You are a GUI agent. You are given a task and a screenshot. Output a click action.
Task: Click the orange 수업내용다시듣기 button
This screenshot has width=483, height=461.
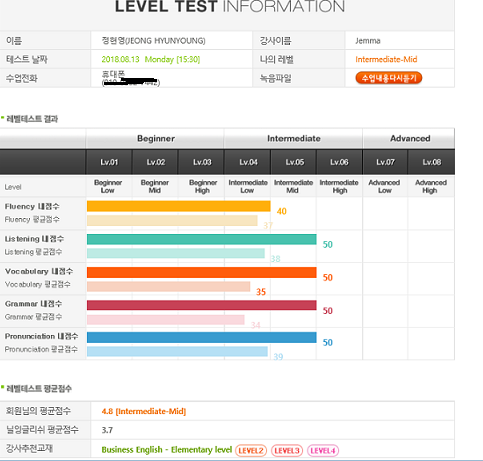coord(389,78)
